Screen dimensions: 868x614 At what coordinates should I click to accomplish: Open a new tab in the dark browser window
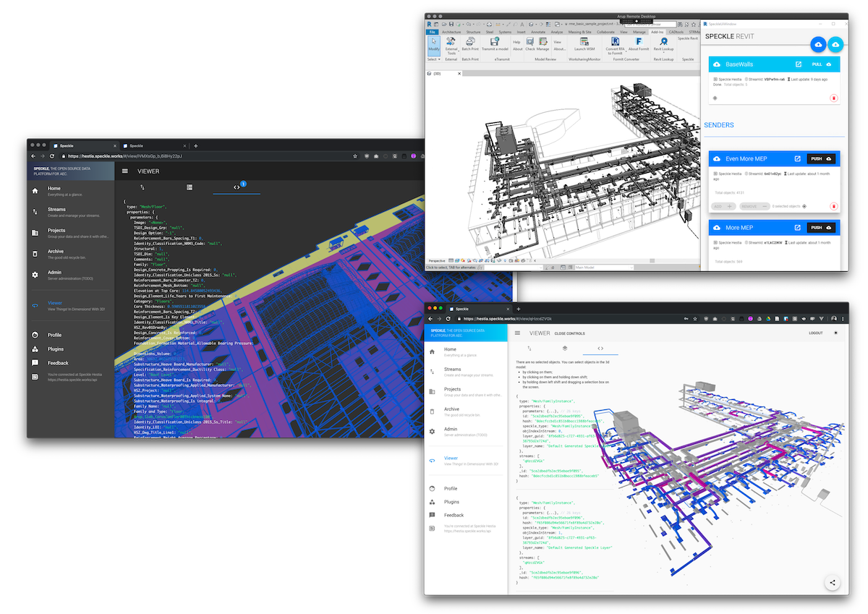(195, 145)
